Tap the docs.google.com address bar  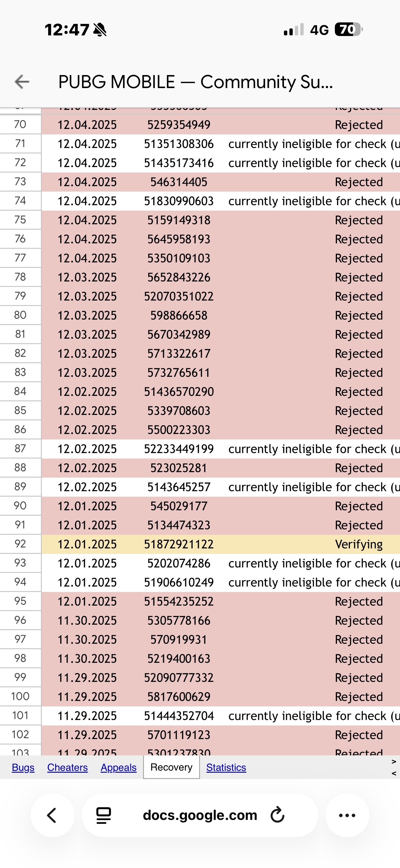[x=200, y=815]
